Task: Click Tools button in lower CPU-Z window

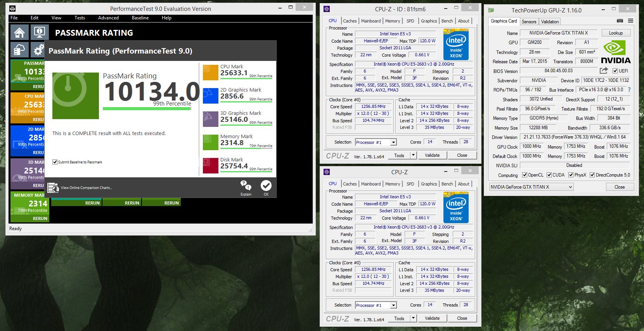Action: tap(399, 318)
